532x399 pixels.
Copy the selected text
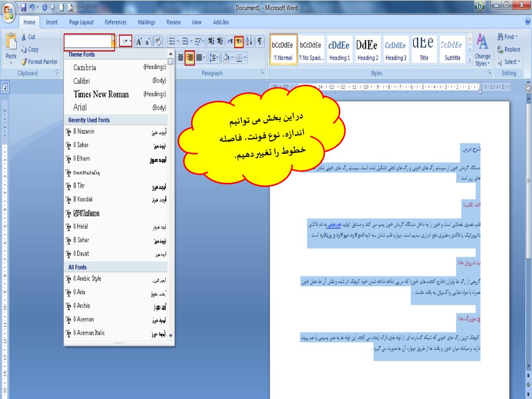(x=30, y=49)
